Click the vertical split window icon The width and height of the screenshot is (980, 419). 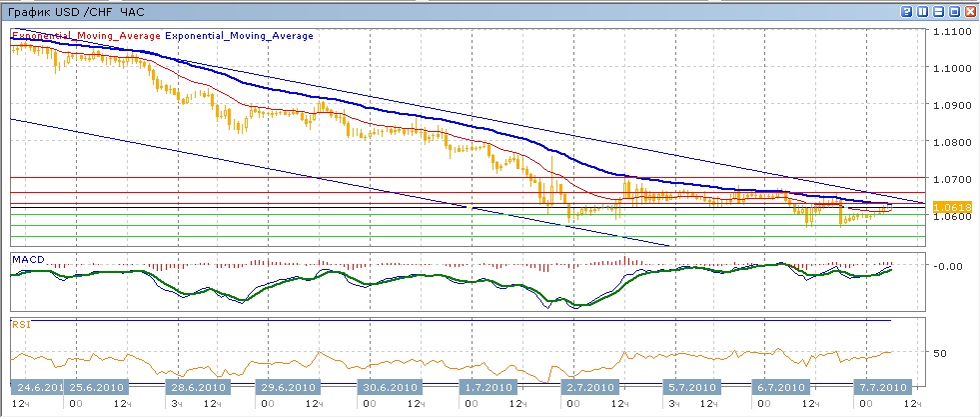(x=922, y=11)
